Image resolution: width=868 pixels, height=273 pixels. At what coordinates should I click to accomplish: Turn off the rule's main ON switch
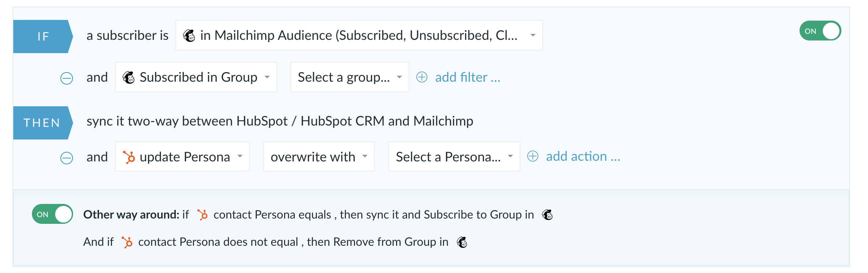[820, 31]
